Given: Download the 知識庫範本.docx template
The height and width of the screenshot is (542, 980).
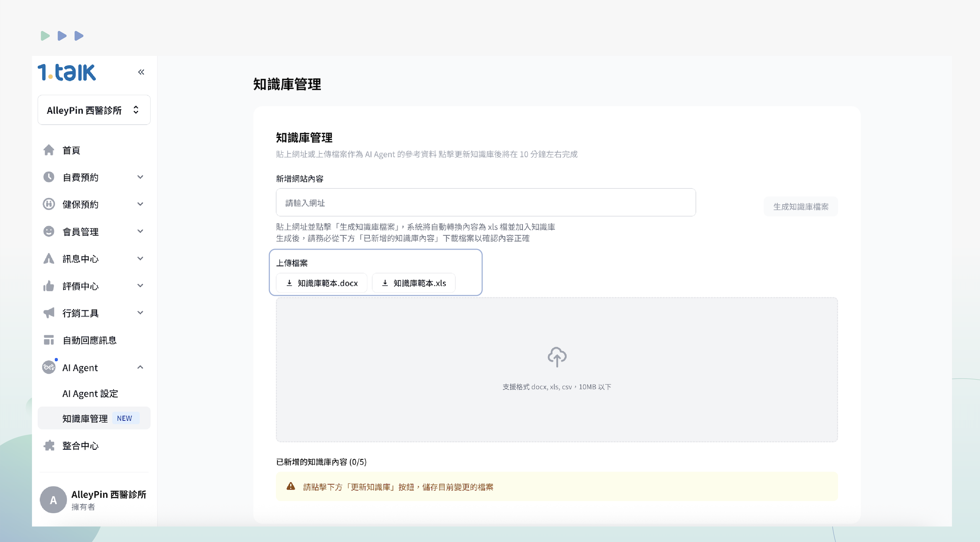Looking at the screenshot, I should [322, 283].
